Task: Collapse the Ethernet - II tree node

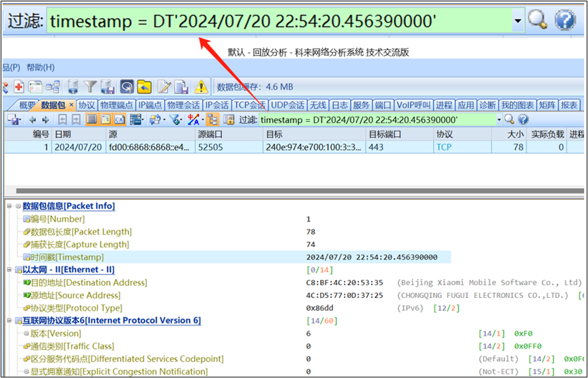Action: click(x=18, y=270)
